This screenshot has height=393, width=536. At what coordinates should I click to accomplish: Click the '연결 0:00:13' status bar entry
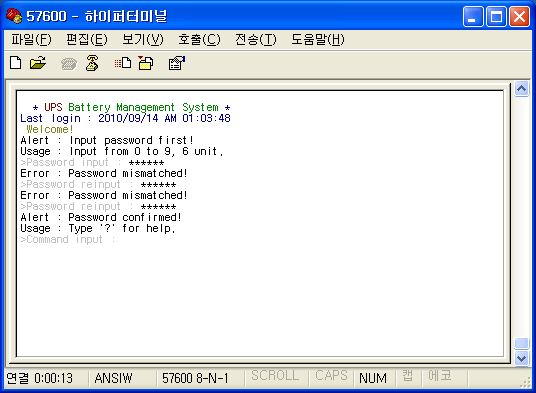point(40,378)
